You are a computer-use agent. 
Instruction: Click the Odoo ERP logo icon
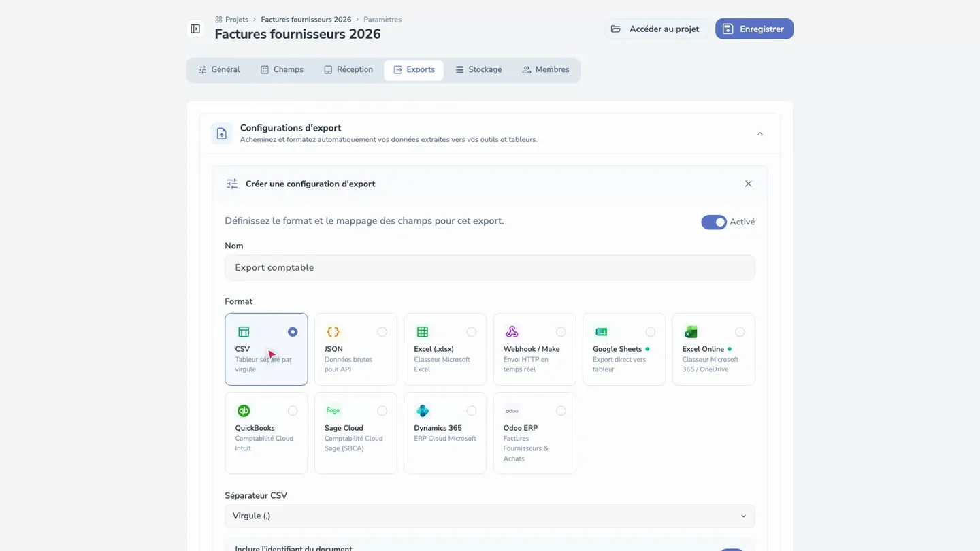512,411
